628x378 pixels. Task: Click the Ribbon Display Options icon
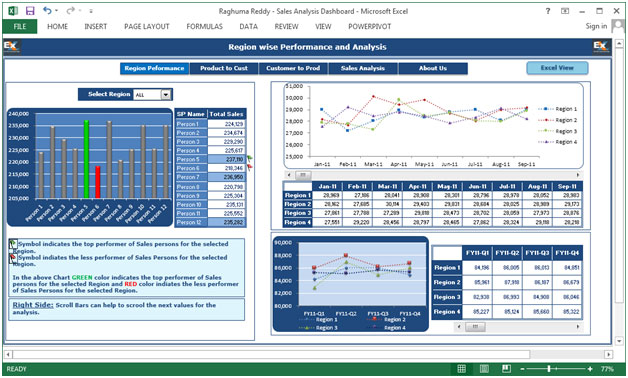click(x=565, y=11)
